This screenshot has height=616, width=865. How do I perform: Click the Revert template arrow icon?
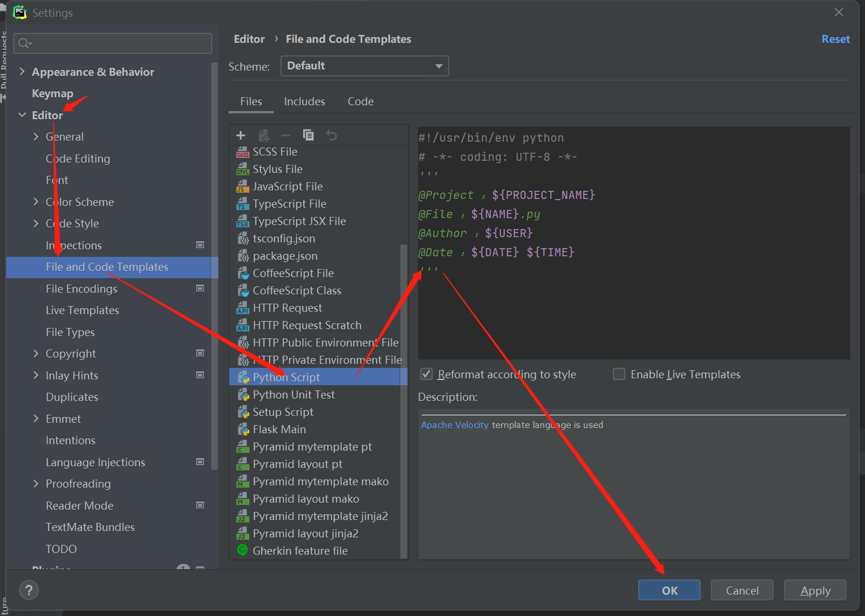332,135
